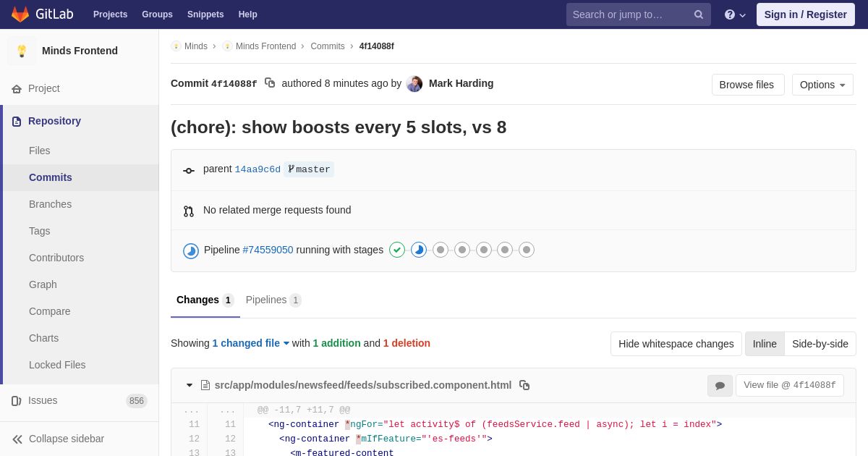This screenshot has width=868, height=456.
Task: Select the Changes tab
Action: (x=205, y=300)
